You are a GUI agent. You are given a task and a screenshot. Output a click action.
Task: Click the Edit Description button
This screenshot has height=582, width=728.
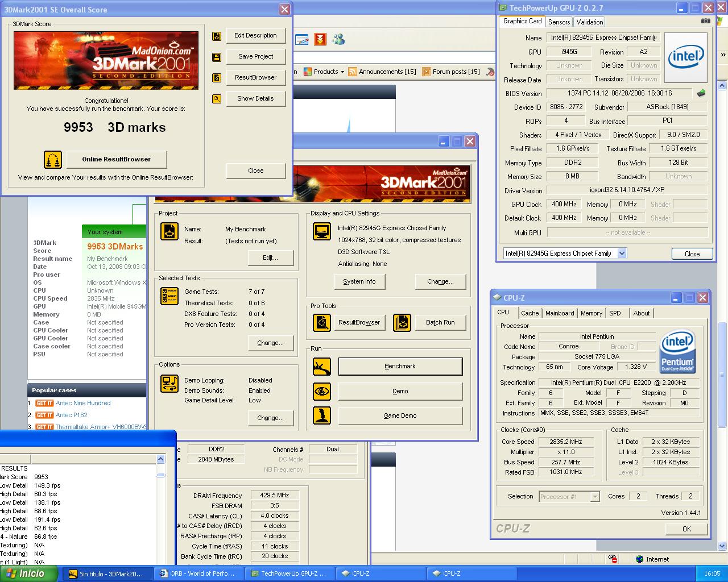(256, 35)
